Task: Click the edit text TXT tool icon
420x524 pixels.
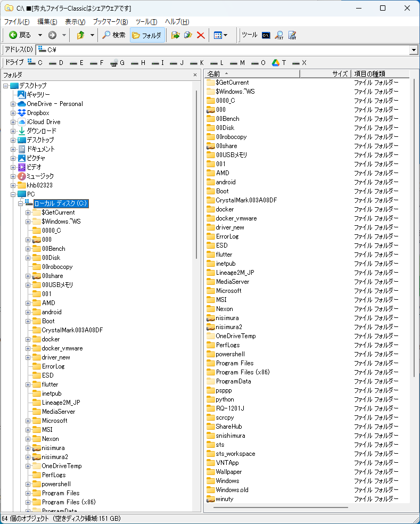Action: click(x=292, y=35)
